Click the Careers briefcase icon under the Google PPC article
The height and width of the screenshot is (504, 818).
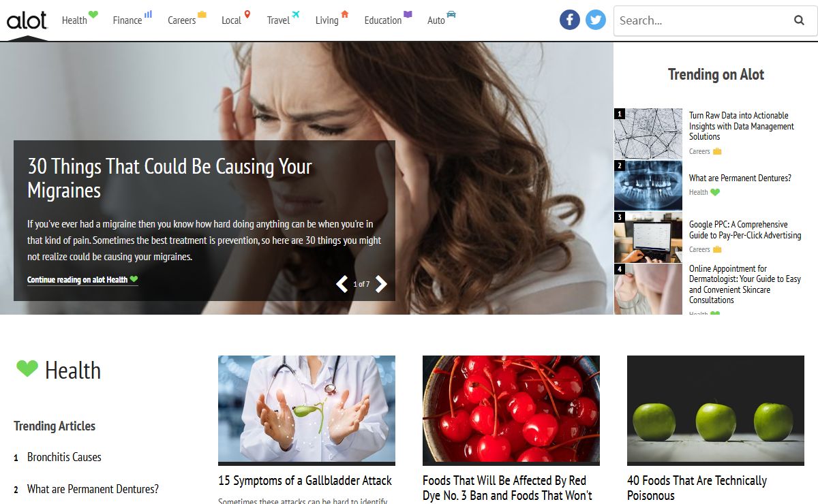[716, 249]
